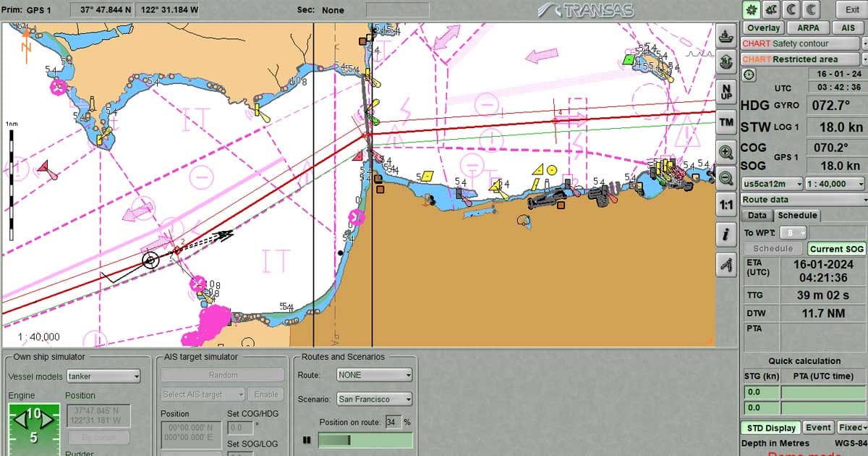Set chart to 1:1 original scale

point(726,206)
